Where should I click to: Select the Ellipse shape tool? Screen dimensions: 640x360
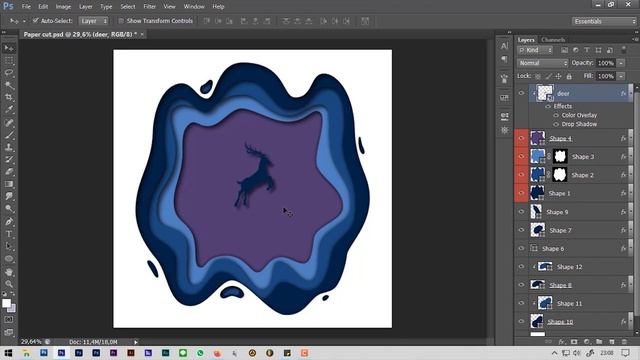pyautogui.click(x=9, y=259)
